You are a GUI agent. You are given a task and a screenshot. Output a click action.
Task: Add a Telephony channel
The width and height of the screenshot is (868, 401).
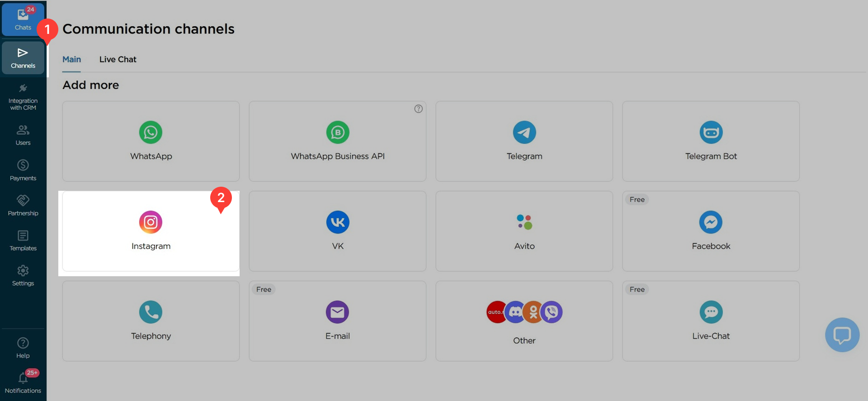click(x=151, y=321)
